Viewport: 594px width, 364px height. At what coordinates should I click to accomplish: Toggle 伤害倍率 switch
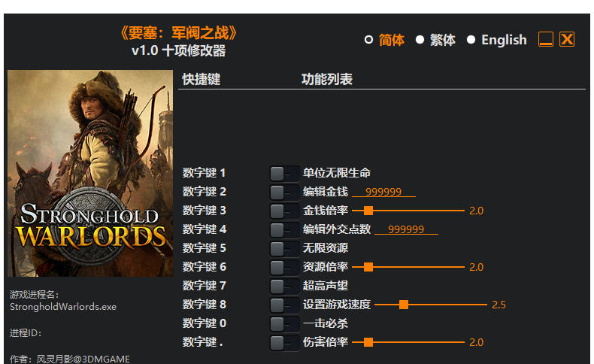(x=284, y=343)
